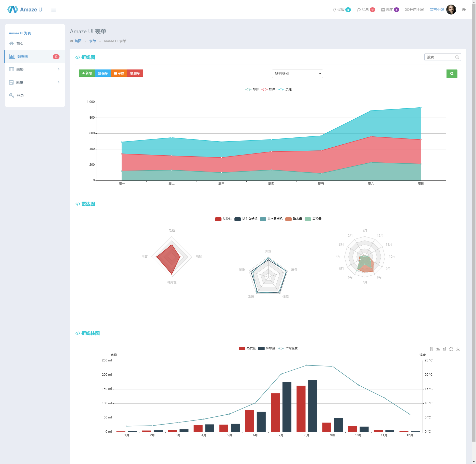
Task: Open 提醒 notifications menu
Action: click(x=342, y=10)
